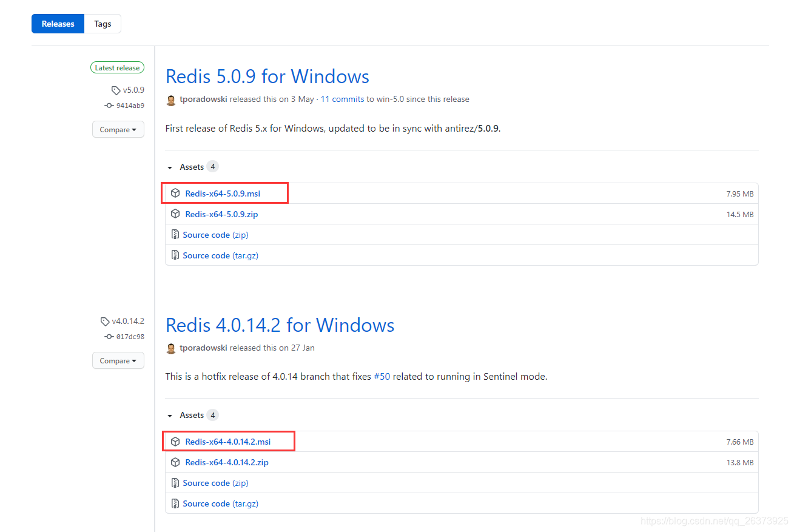
Task: Select the Releases tab
Action: coord(58,24)
